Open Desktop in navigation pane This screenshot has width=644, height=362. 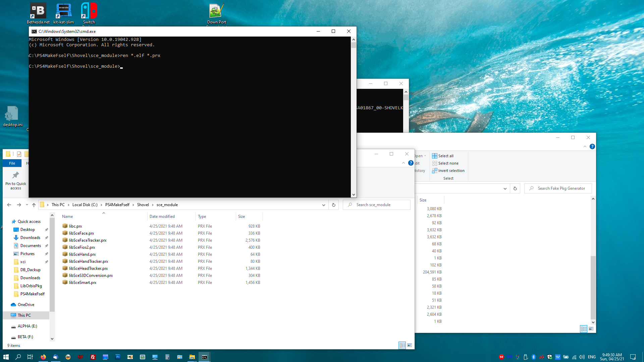pyautogui.click(x=28, y=230)
